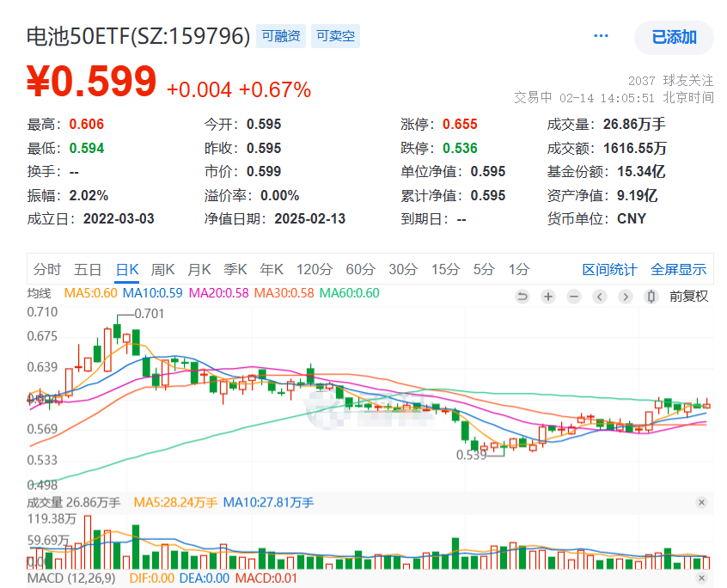Select the candlestick magnifier tool icon
This screenshot has width=727, height=588.
point(651,297)
